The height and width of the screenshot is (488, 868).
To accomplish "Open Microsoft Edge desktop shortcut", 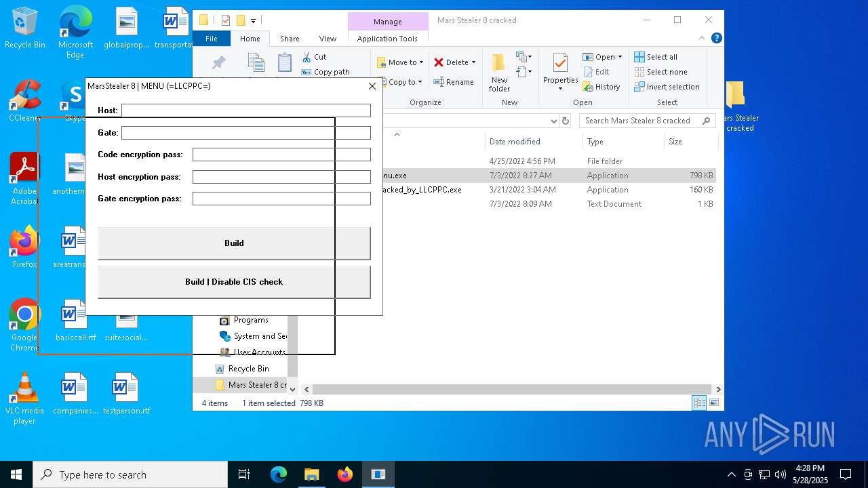I will tap(75, 32).
